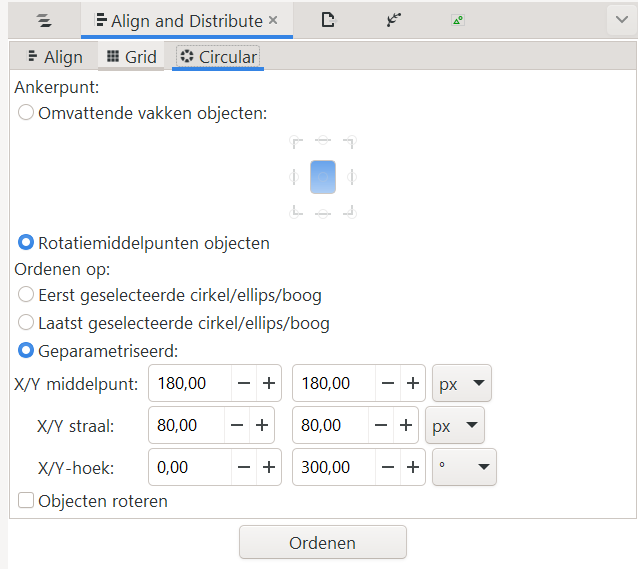This screenshot has width=638, height=569.
Task: Open unit dropdown for X/Y middelpunt
Action: (x=461, y=383)
